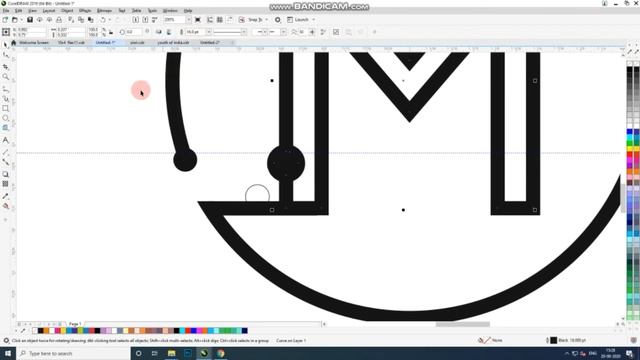Select the Text tool
The height and width of the screenshot is (360, 640).
point(6,140)
